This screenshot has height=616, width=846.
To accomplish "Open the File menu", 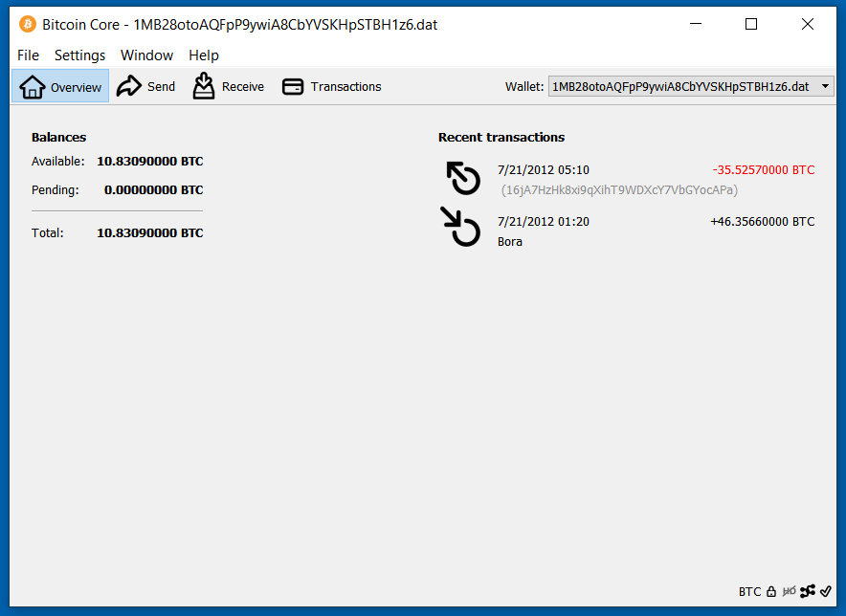I will (x=28, y=55).
